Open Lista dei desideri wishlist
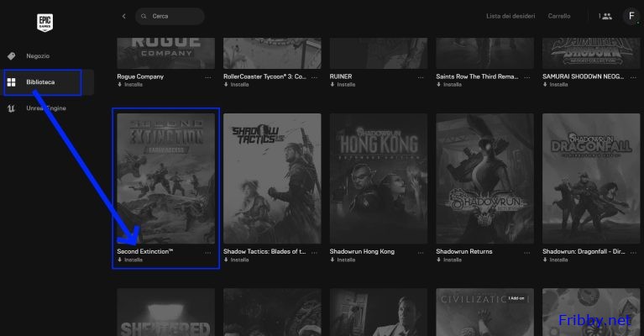This screenshot has height=336, width=644. (x=510, y=16)
